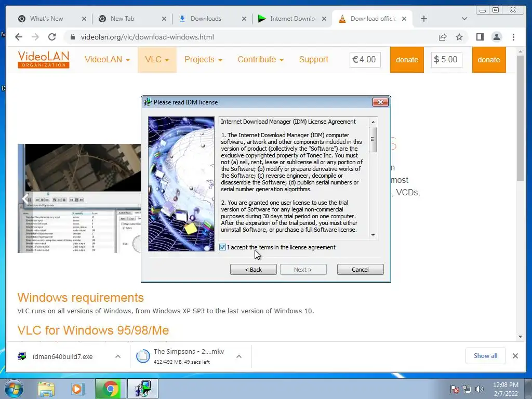The image size is (532, 399).
Task: Expand the VideoLAN dropdown menu
Action: point(107,60)
